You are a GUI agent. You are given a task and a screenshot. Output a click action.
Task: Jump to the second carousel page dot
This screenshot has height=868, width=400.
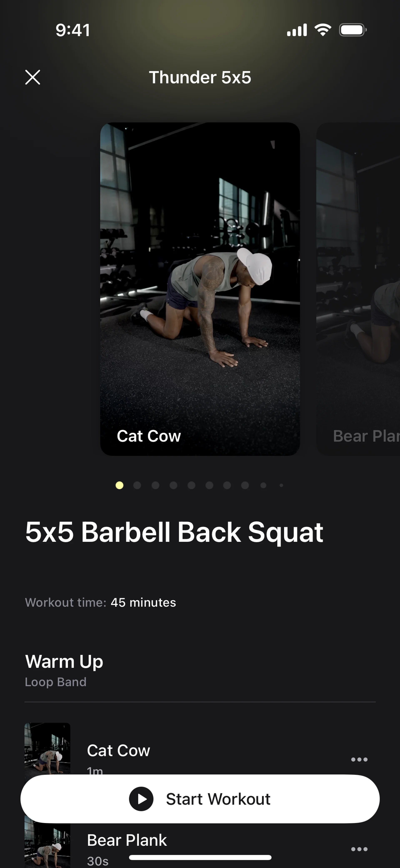tap(137, 485)
